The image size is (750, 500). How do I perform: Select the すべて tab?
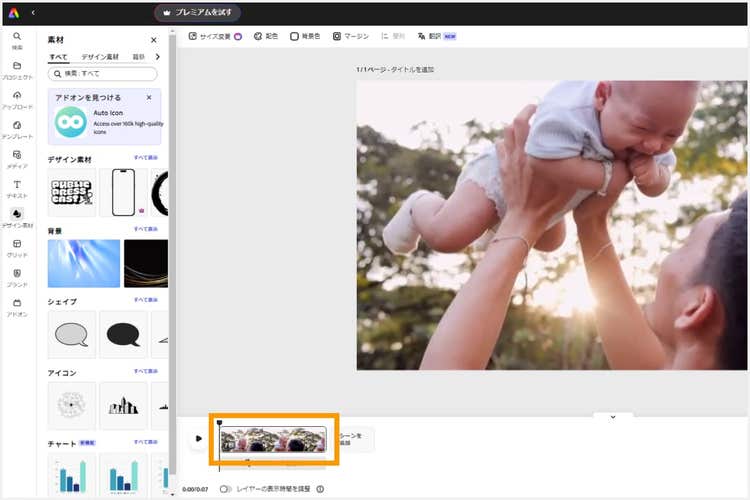pyautogui.click(x=58, y=57)
